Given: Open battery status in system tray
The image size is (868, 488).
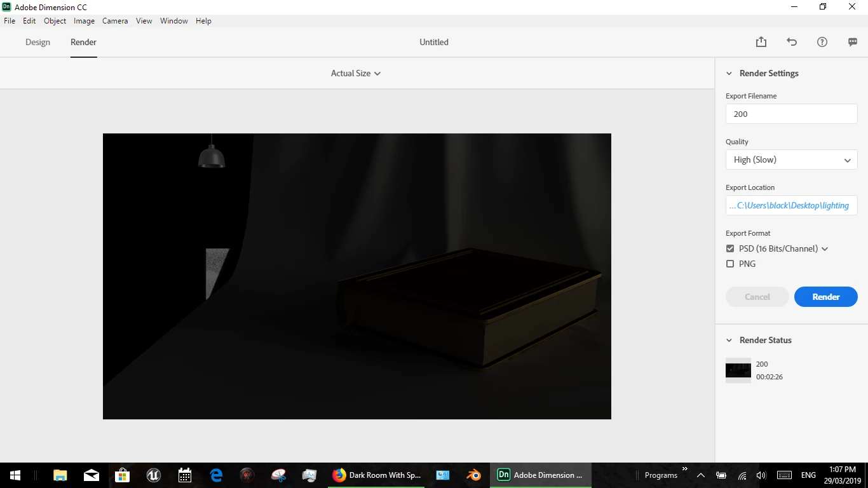Looking at the screenshot, I should [721, 475].
